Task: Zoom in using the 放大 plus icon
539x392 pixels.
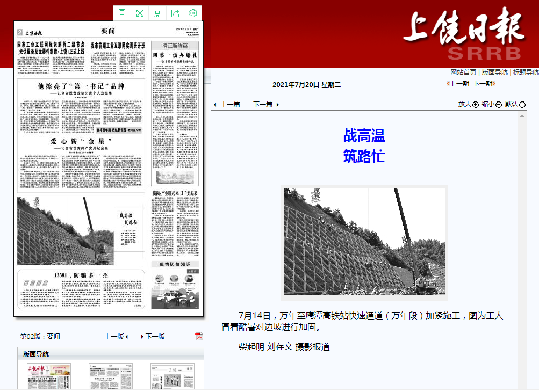Action: coord(475,104)
